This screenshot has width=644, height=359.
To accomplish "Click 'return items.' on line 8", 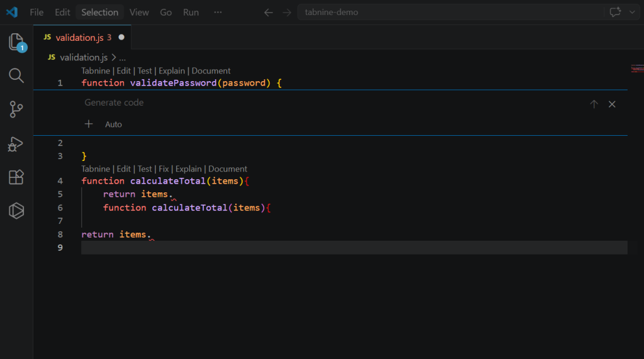I will click(x=116, y=235).
